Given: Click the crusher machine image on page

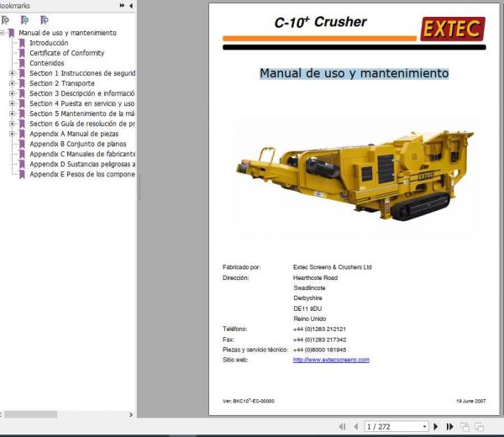Looking at the screenshot, I should (355, 176).
